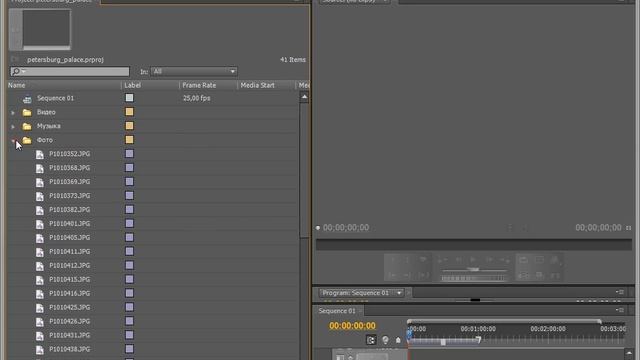Click the file icon of P1010368.JPG
The image size is (640, 360).
pos(40,168)
